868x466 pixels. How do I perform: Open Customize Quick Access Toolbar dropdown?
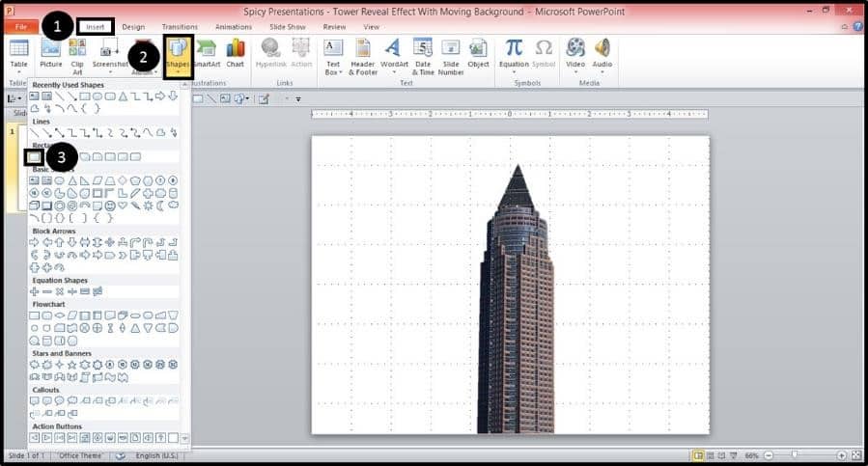point(298,99)
